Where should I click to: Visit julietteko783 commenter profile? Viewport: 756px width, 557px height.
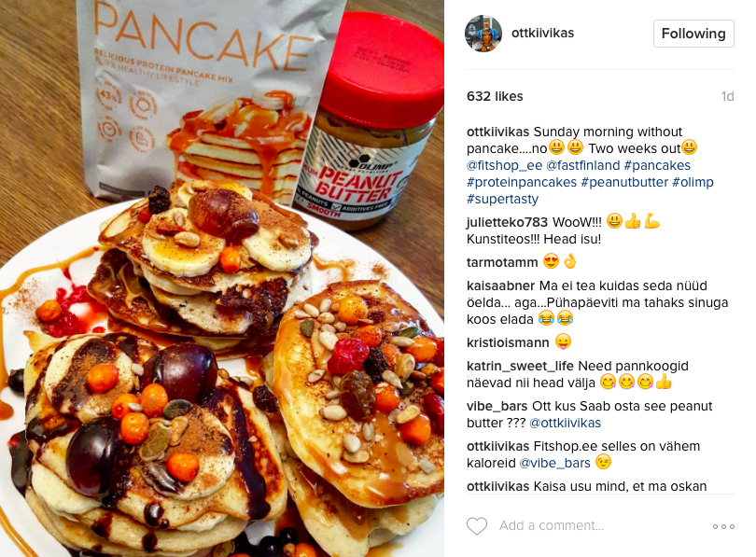click(x=507, y=222)
